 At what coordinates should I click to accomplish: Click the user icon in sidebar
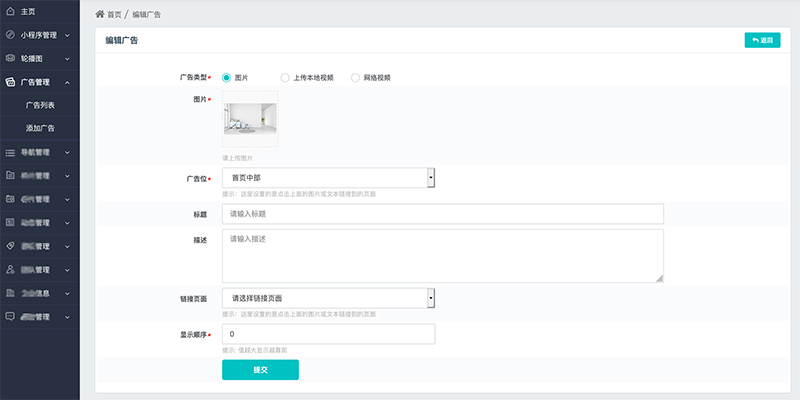click(10, 270)
